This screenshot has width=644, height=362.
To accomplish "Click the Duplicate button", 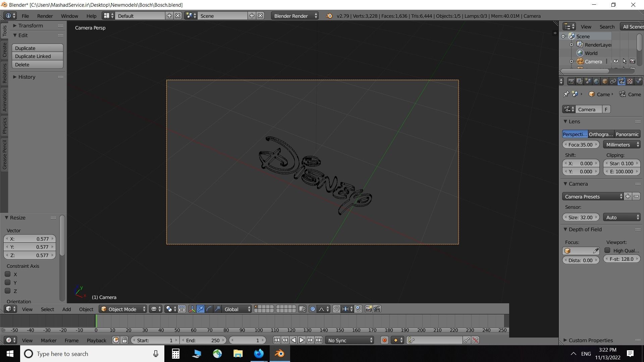I will 38,48.
